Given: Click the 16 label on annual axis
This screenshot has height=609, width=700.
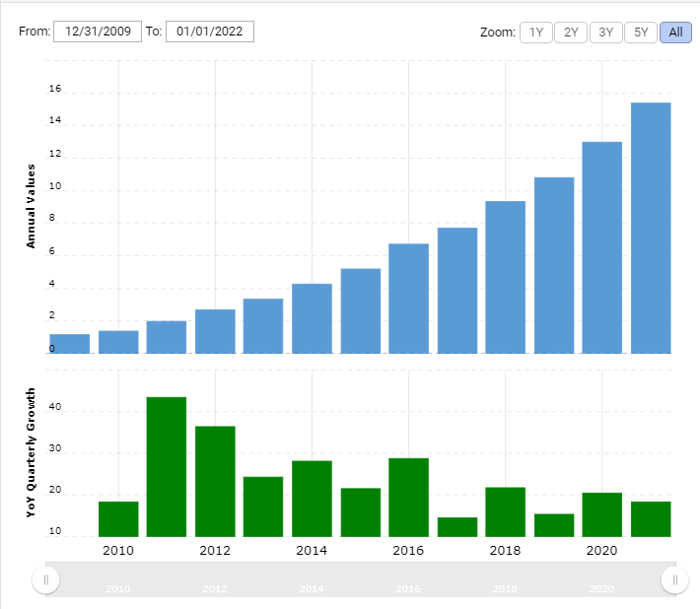Looking at the screenshot, I should coord(55,89).
